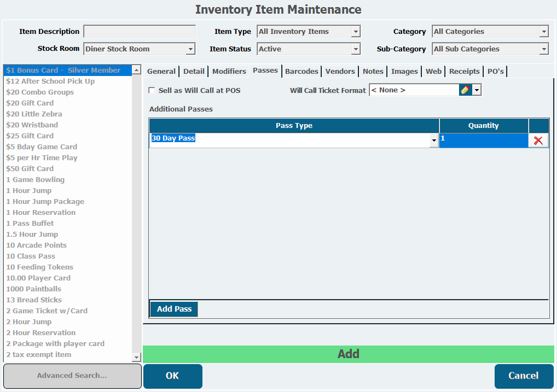Open the Pass Type dropdown arrow
Viewport: 557px width, 392px height.
point(434,141)
